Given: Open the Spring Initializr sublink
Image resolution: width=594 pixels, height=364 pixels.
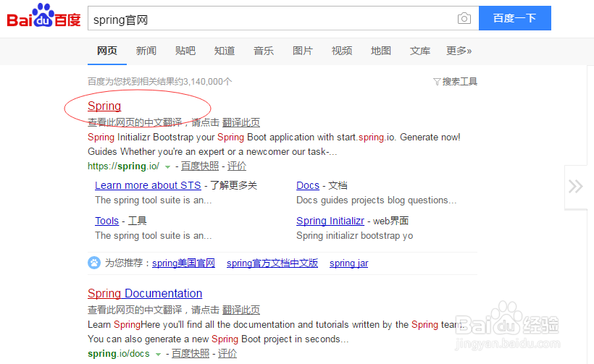Looking at the screenshot, I should tap(330, 221).
